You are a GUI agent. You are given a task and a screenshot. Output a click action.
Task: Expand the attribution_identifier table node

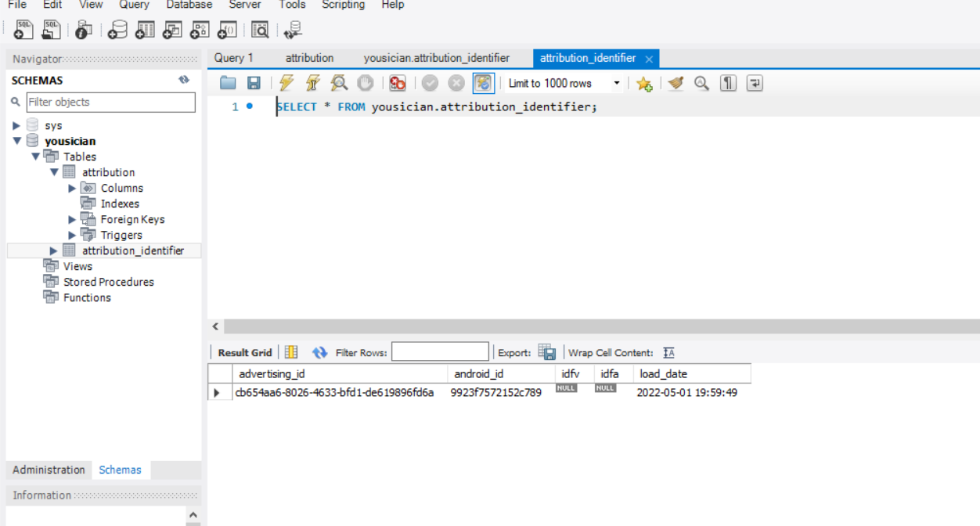pyautogui.click(x=52, y=250)
